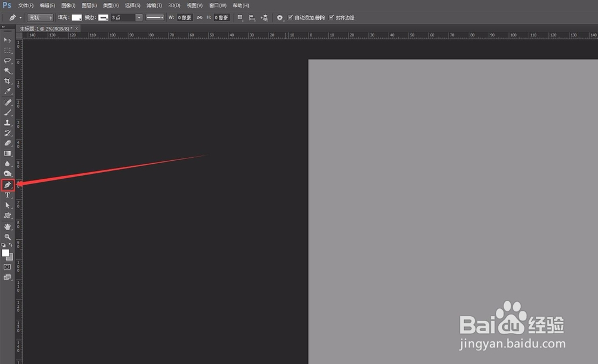Select the Gradient tool
Viewport: 598px width, 364px height.
click(x=7, y=154)
